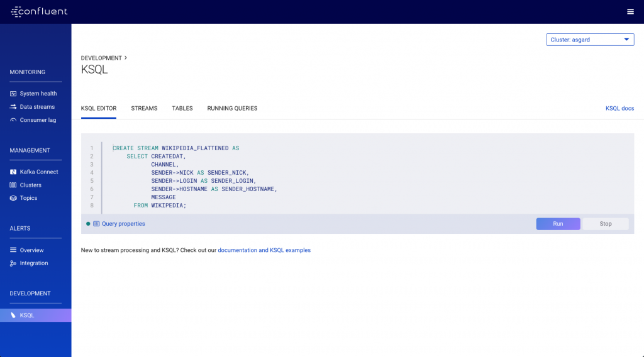This screenshot has height=357, width=644.
Task: Click the Kafka Connect icon
Action: 13,172
